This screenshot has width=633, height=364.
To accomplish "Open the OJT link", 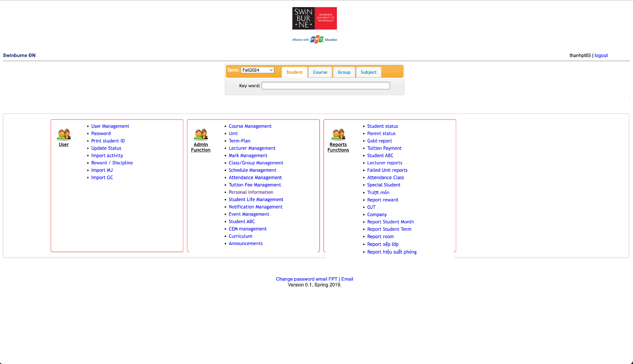I will 371,207.
